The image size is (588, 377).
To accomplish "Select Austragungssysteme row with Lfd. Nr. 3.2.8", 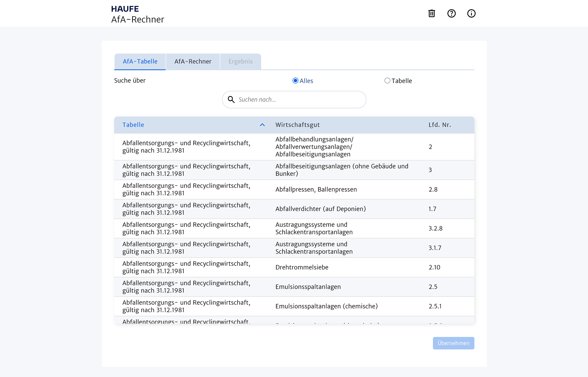I will (294, 229).
